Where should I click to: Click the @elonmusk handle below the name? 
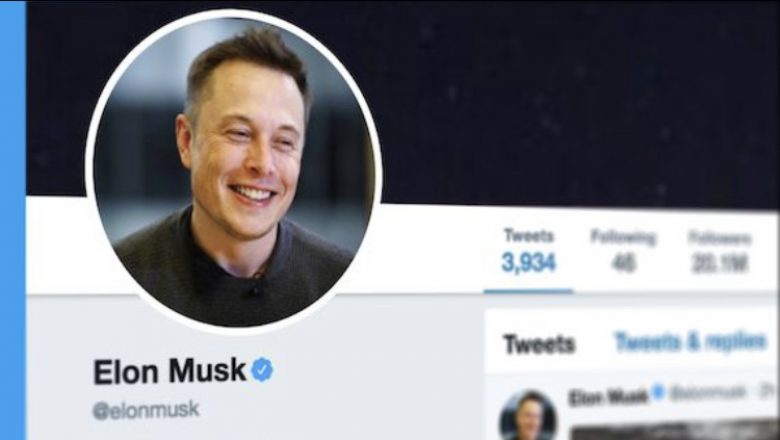pos(146,410)
